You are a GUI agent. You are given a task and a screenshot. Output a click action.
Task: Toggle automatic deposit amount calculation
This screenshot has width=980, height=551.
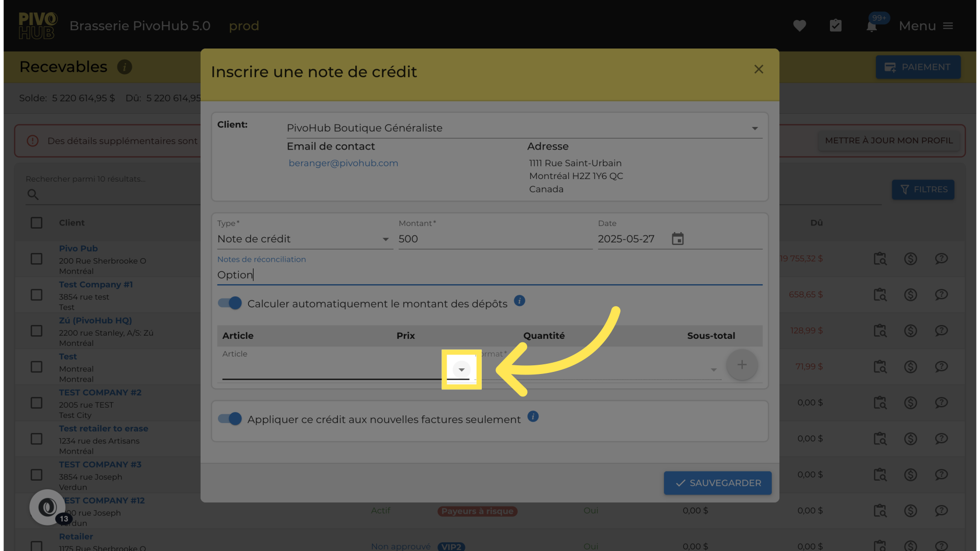point(230,303)
